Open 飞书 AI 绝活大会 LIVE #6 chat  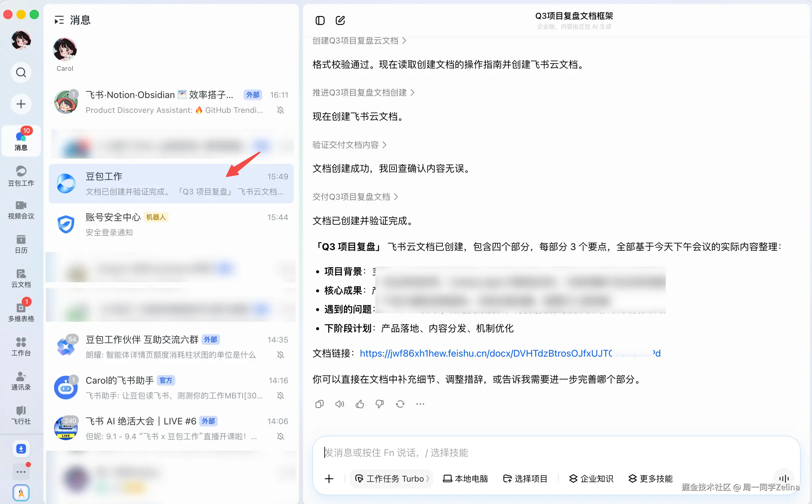[x=171, y=428]
